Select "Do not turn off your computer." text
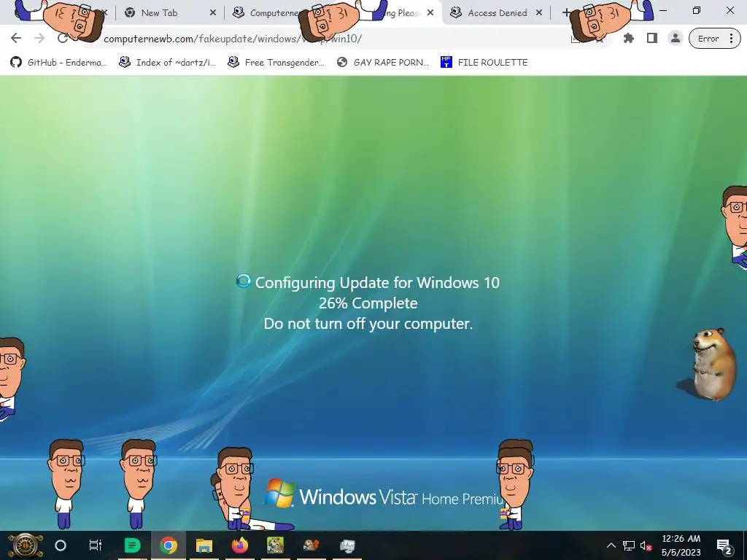The height and width of the screenshot is (560, 747). (368, 324)
